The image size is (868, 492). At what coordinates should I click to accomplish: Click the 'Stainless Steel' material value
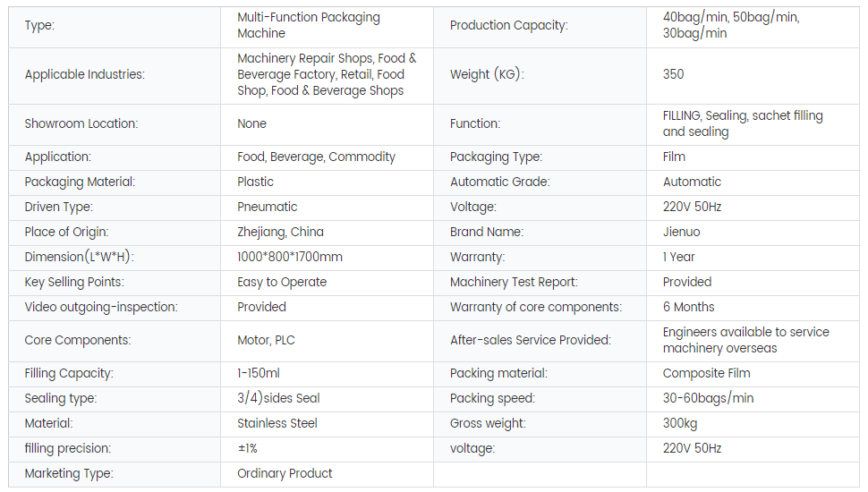277,423
